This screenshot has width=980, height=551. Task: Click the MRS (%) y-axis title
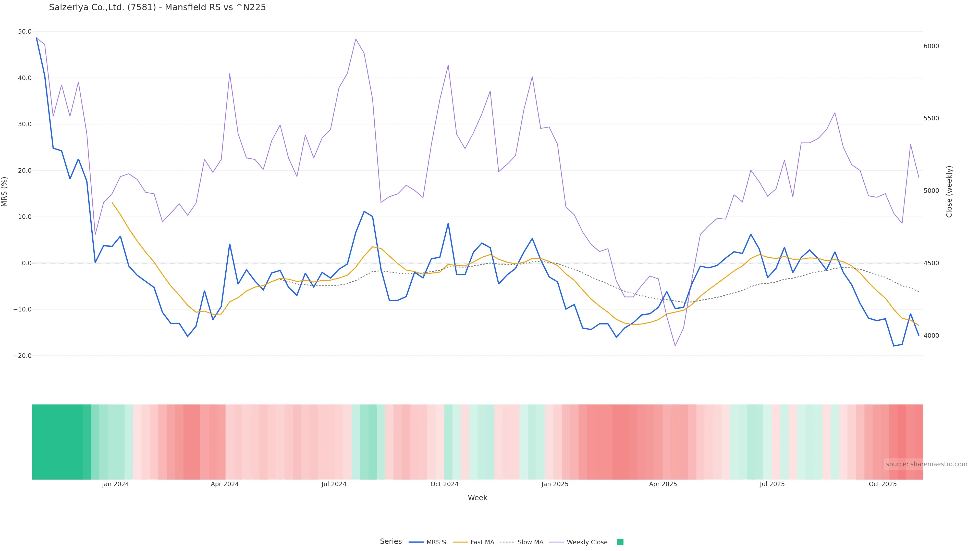(x=5, y=192)
